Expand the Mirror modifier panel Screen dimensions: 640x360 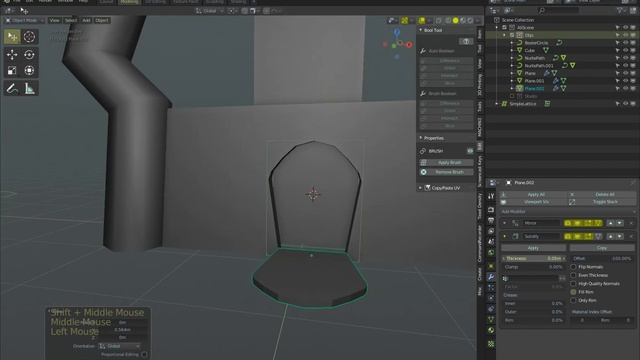[x=504, y=223]
